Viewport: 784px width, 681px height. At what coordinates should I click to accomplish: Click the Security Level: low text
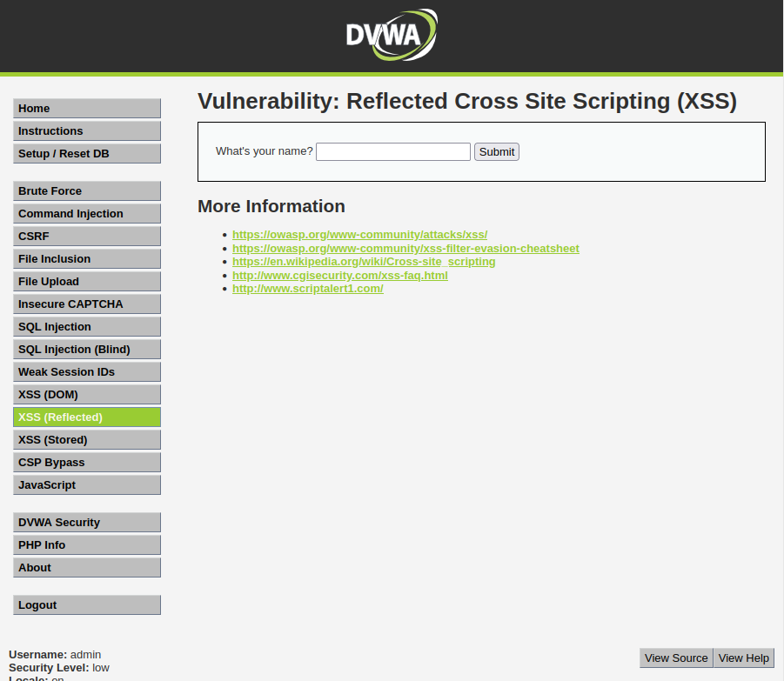coord(59,667)
